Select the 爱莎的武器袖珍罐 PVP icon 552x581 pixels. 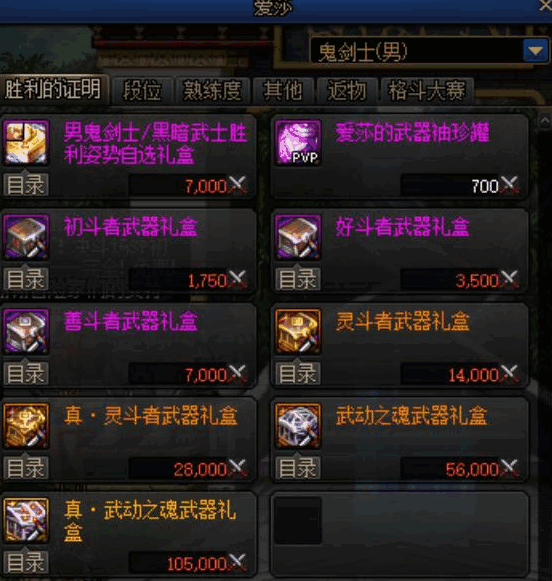[298, 142]
